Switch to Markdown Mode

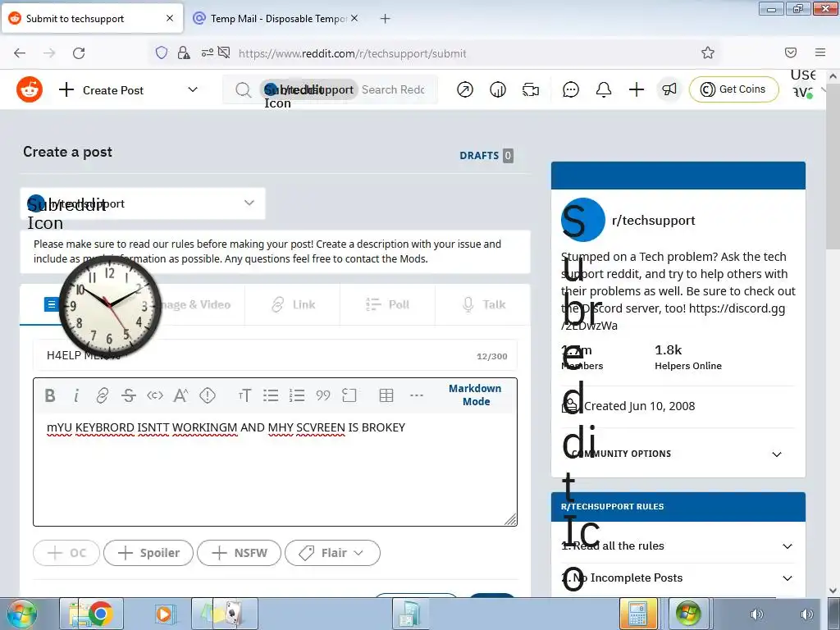coord(475,395)
